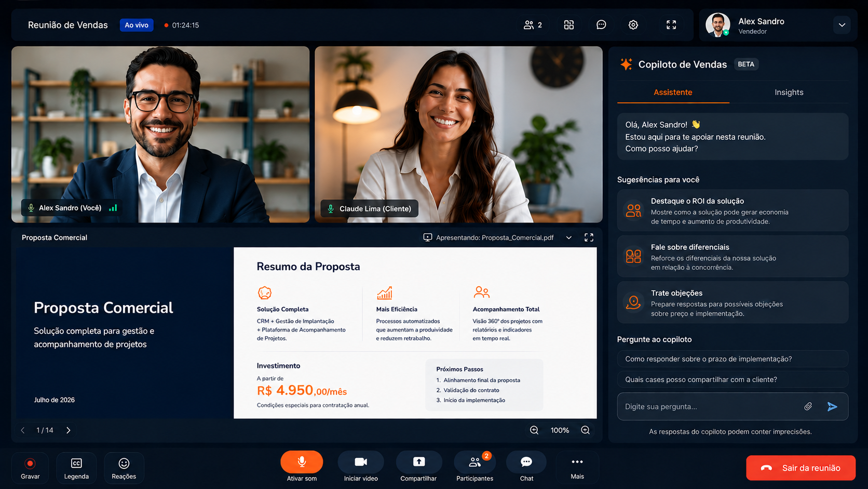Select the Fale sobre diferenciais suggestion
The width and height of the screenshot is (868, 489).
(x=733, y=257)
